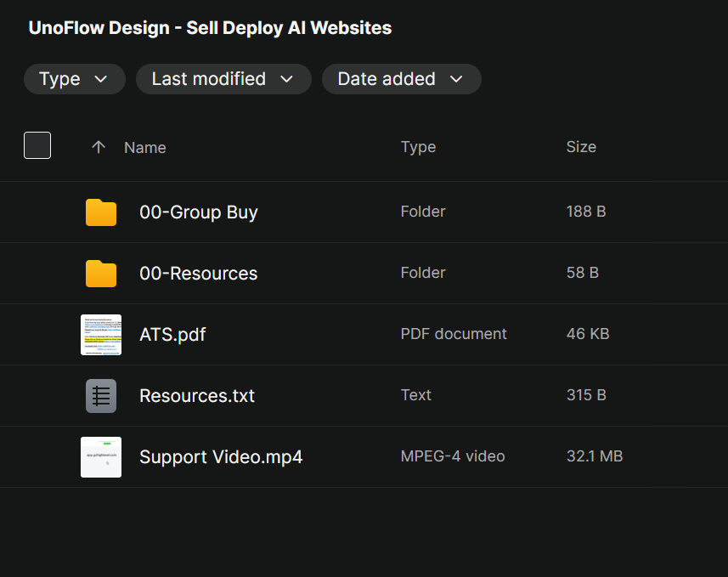Sort by the Size column header

pyautogui.click(x=581, y=147)
